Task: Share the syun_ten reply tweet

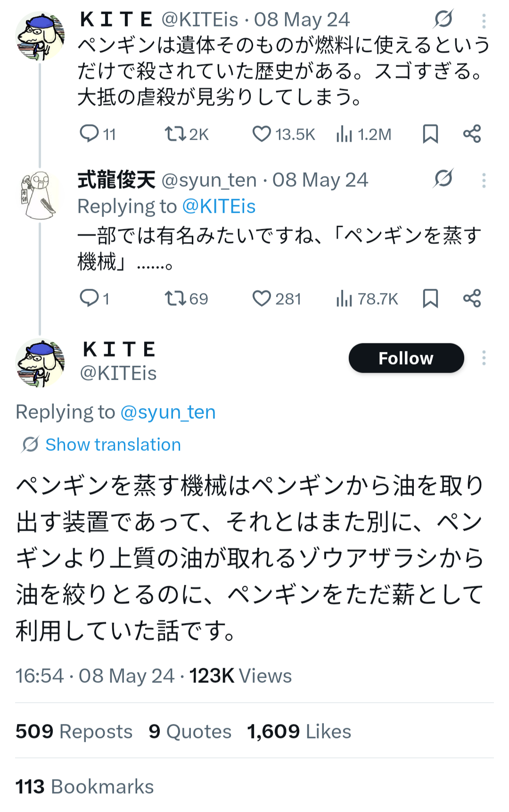Action: pos(472,298)
